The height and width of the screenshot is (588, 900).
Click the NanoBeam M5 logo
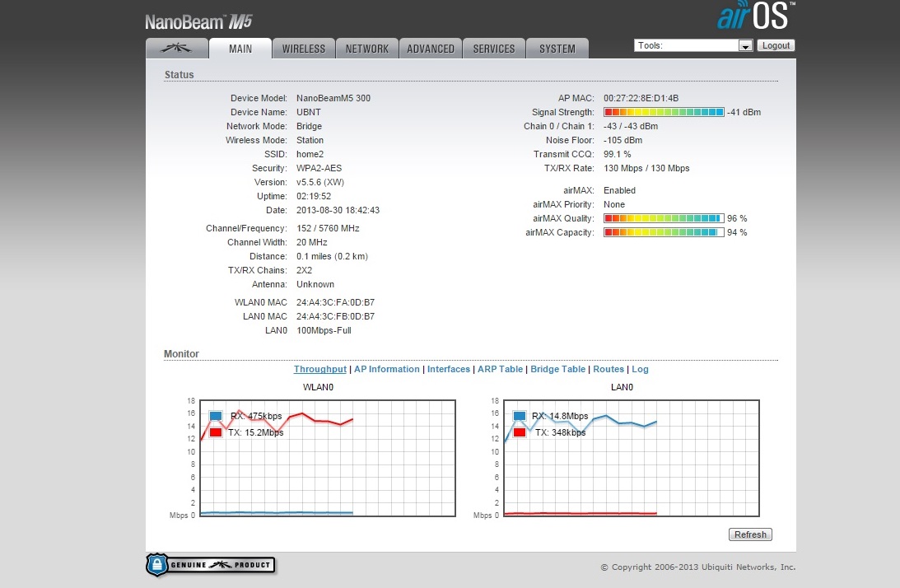[x=198, y=21]
